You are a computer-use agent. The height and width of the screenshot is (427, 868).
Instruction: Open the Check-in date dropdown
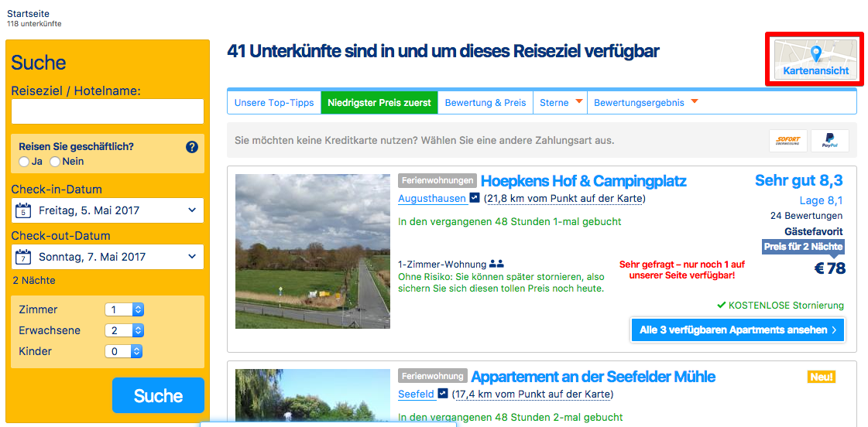[x=108, y=210]
